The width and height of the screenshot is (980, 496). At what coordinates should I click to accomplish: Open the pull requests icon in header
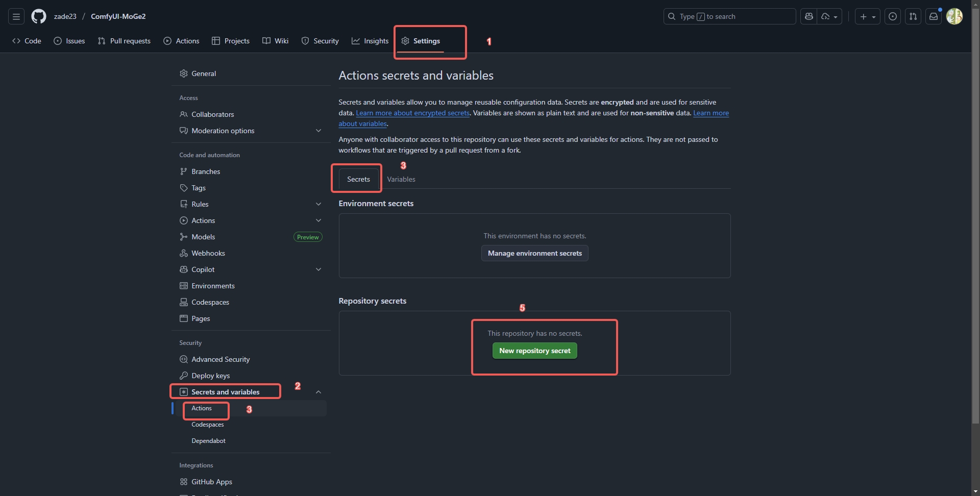[x=913, y=16]
